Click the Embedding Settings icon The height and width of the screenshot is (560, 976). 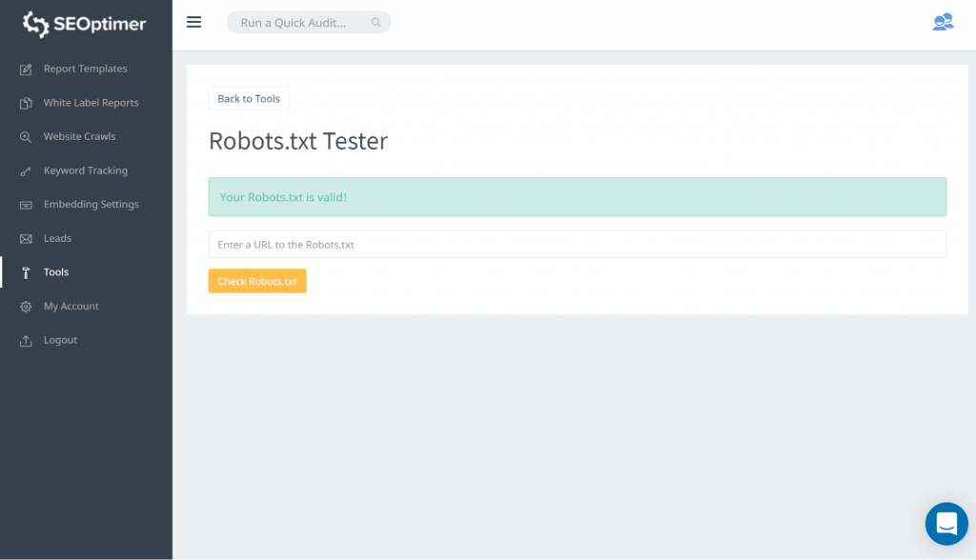26,205
